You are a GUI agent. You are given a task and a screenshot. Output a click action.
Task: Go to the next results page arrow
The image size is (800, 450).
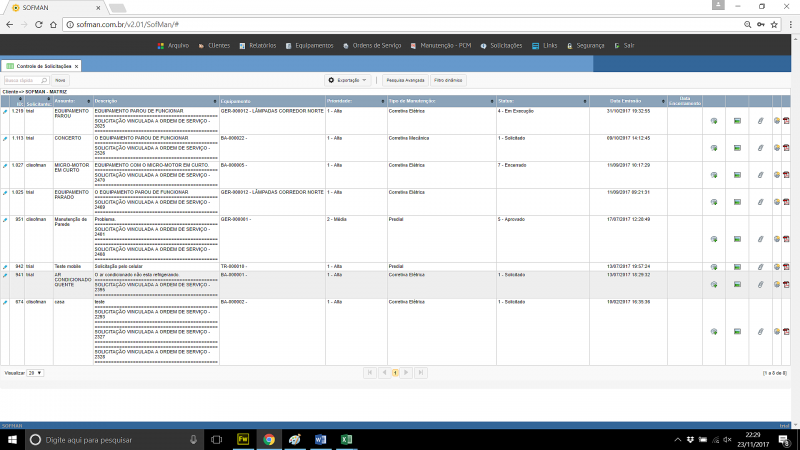point(408,372)
